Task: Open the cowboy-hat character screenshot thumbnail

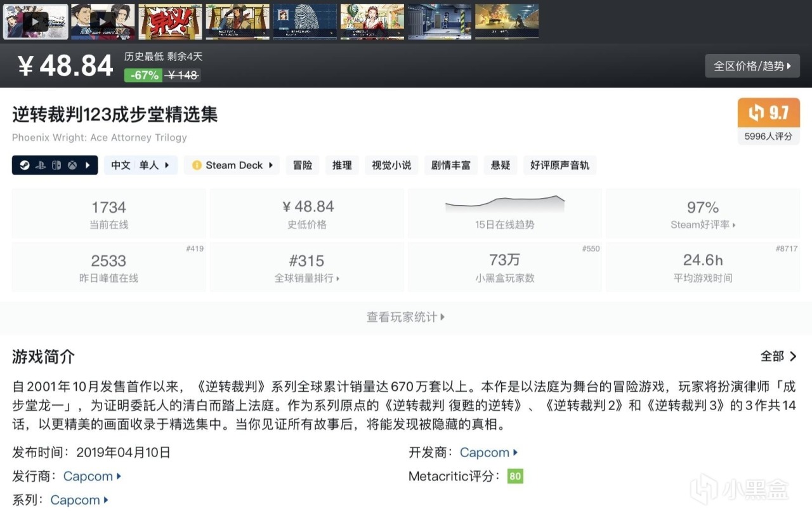Action: [237, 22]
